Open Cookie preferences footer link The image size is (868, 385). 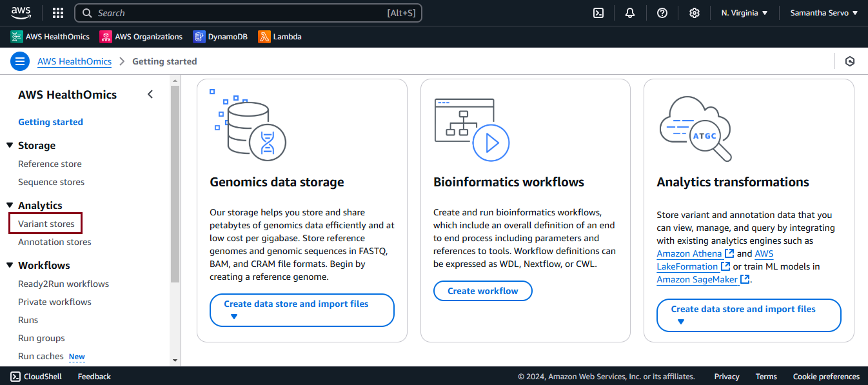coord(826,377)
